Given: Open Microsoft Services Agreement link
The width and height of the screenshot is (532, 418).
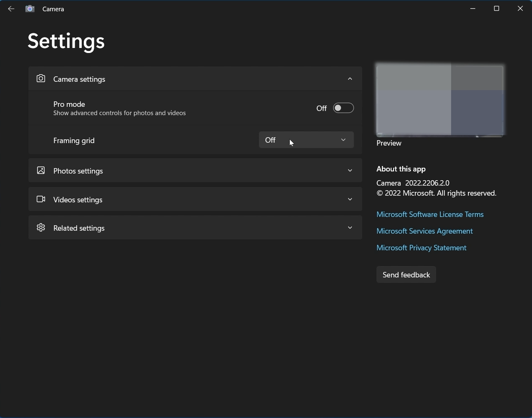Looking at the screenshot, I should click(424, 231).
